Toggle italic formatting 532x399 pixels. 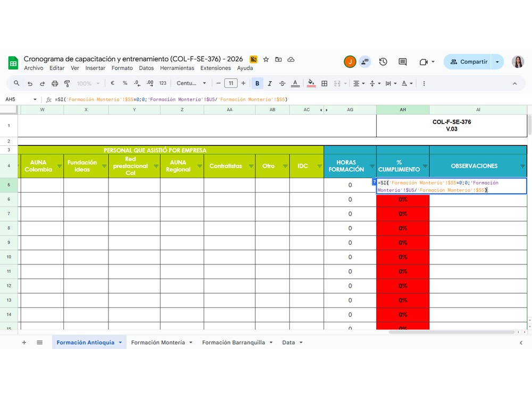(x=270, y=84)
